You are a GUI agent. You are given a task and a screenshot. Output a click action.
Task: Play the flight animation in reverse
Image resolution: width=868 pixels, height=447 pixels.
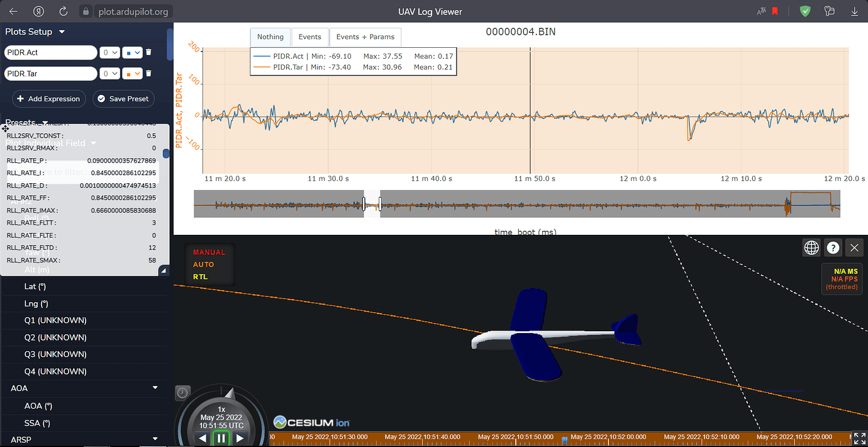coord(203,438)
